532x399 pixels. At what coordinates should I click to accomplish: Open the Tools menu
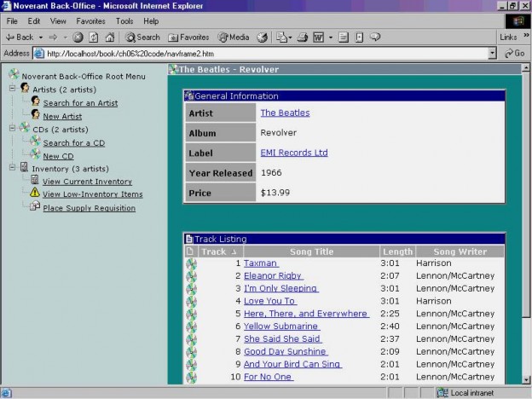click(124, 20)
